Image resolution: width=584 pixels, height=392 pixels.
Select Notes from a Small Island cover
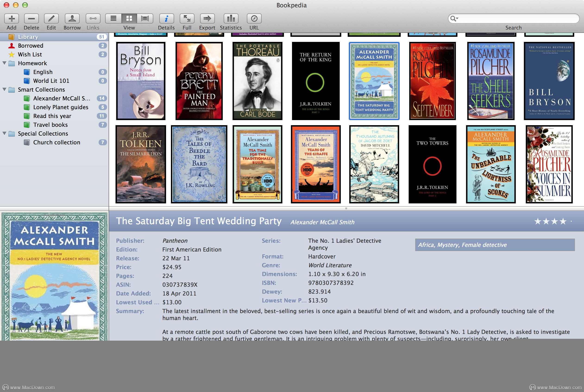(141, 81)
